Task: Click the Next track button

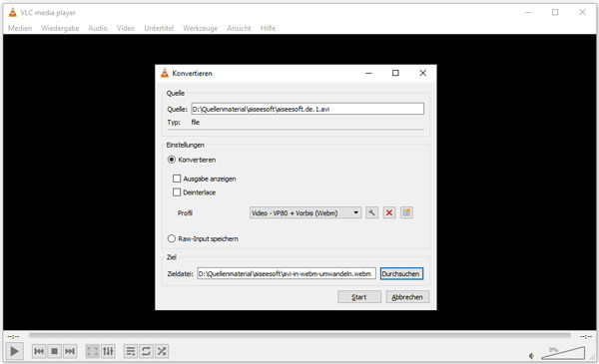Action: 70,351
